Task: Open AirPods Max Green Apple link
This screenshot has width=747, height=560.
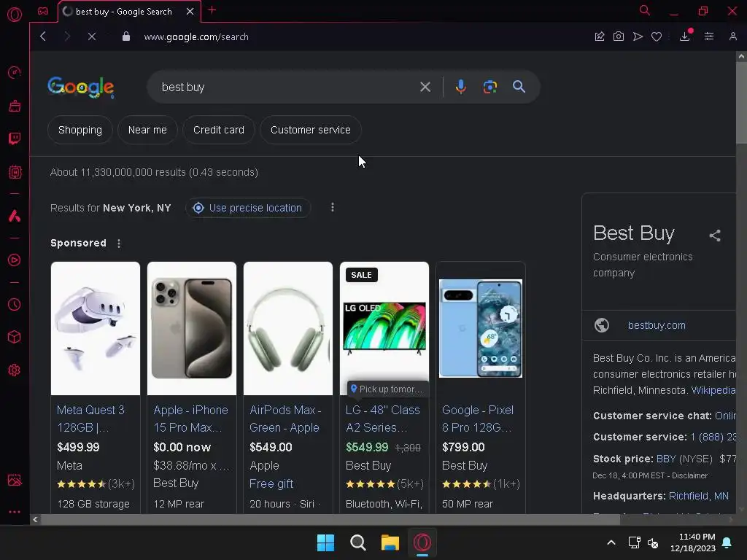Action: (x=285, y=419)
